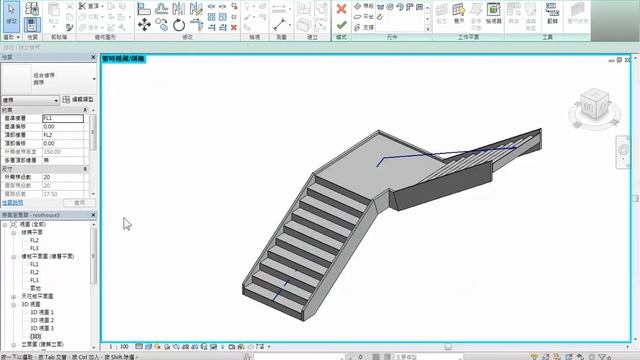Image resolution: width=640 pixels, height=360 pixels.
Task: Expand the 天花板平面圖 tree node
Action: pos(13,297)
